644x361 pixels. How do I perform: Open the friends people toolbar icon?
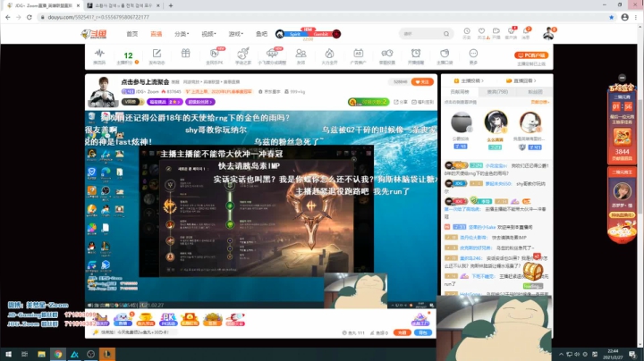click(x=301, y=55)
